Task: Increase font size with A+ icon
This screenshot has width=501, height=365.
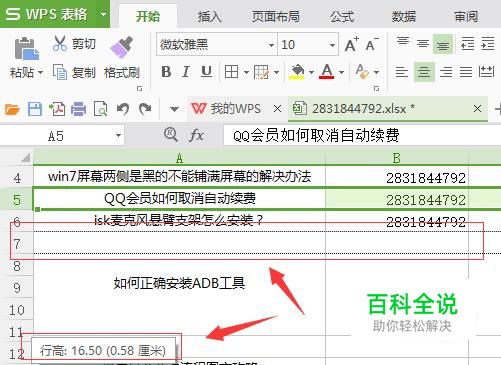Action: pos(351,44)
